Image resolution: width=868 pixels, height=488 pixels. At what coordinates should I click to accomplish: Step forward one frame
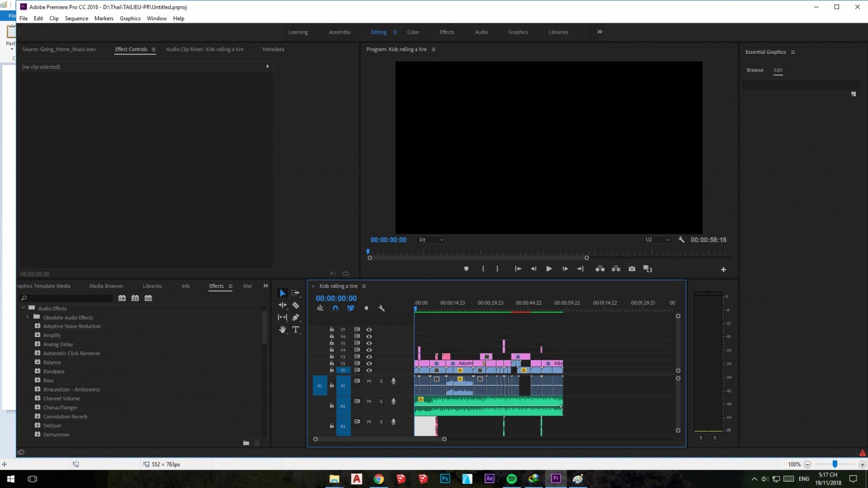[565, 269]
